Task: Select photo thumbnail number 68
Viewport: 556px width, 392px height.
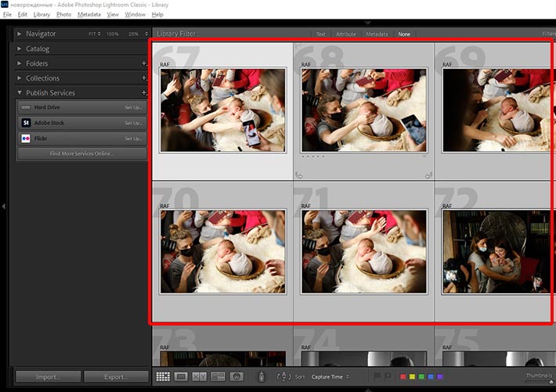Action: tap(364, 110)
